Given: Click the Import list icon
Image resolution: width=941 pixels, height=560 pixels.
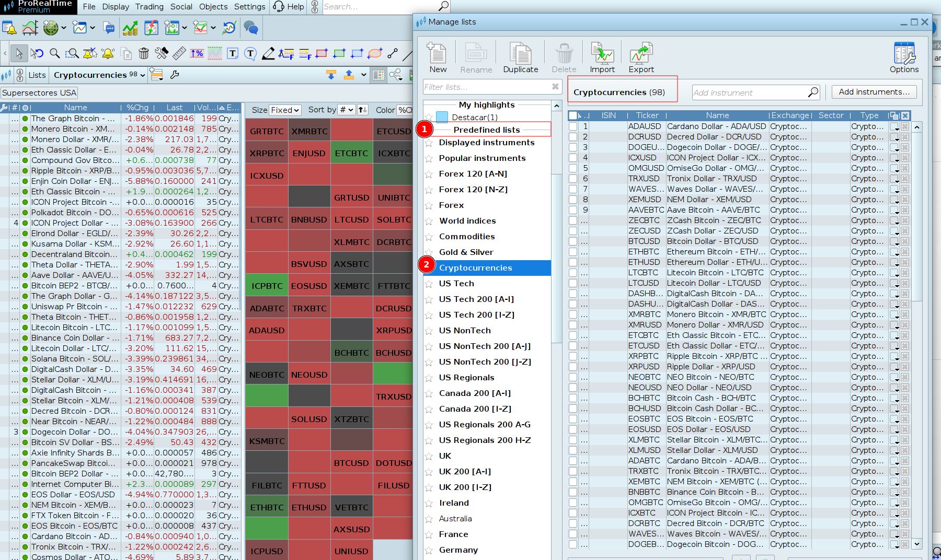Looking at the screenshot, I should click(x=602, y=54).
